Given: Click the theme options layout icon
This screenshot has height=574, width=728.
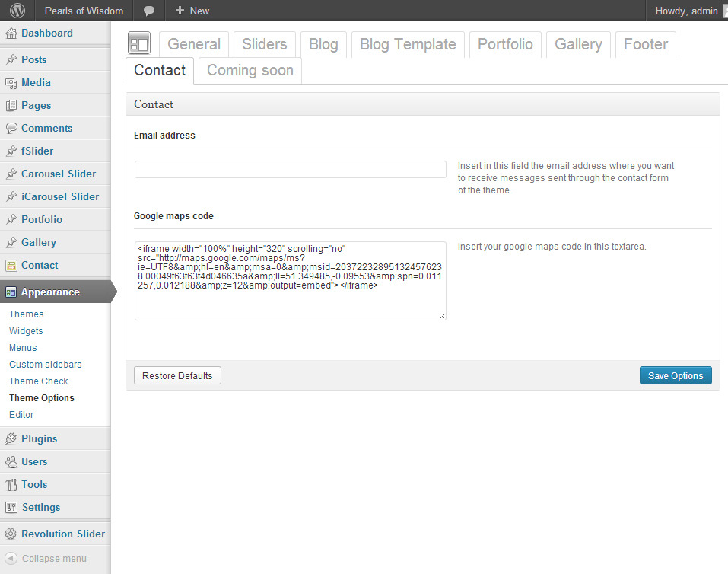Looking at the screenshot, I should click(138, 43).
